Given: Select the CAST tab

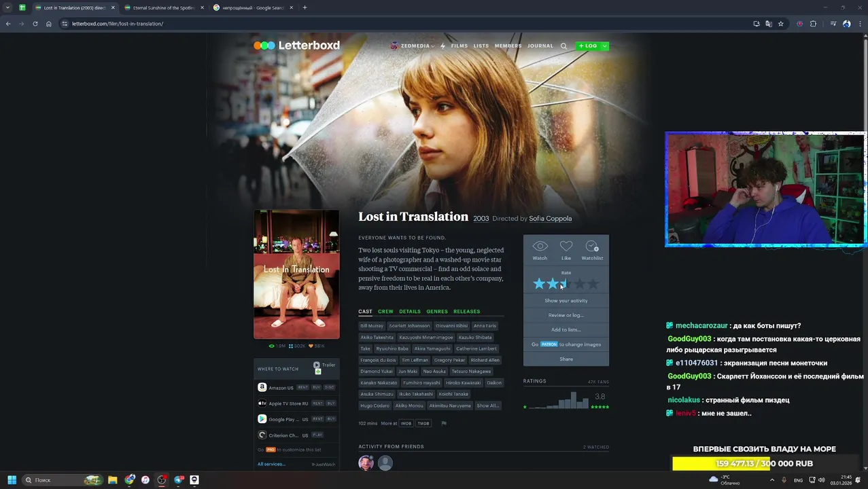Looking at the screenshot, I should (x=365, y=311).
